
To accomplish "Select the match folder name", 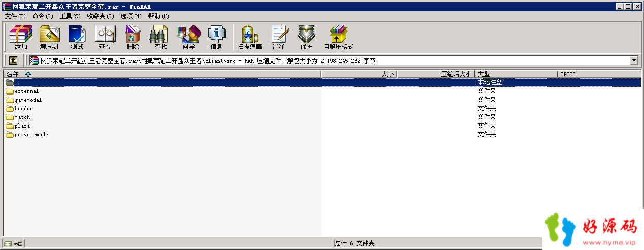I will tap(22, 117).
